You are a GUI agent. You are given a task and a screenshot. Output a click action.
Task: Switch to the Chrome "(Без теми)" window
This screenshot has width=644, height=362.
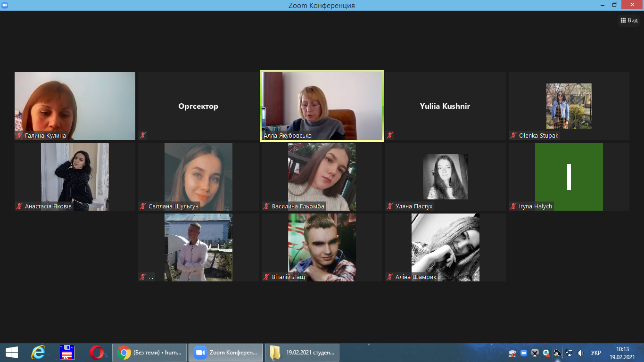pyautogui.click(x=149, y=353)
